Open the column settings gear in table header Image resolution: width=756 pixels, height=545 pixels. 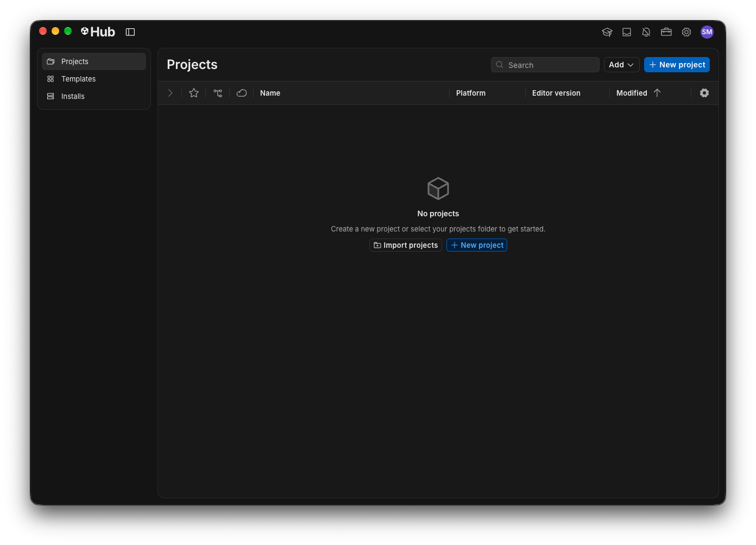pyautogui.click(x=704, y=93)
